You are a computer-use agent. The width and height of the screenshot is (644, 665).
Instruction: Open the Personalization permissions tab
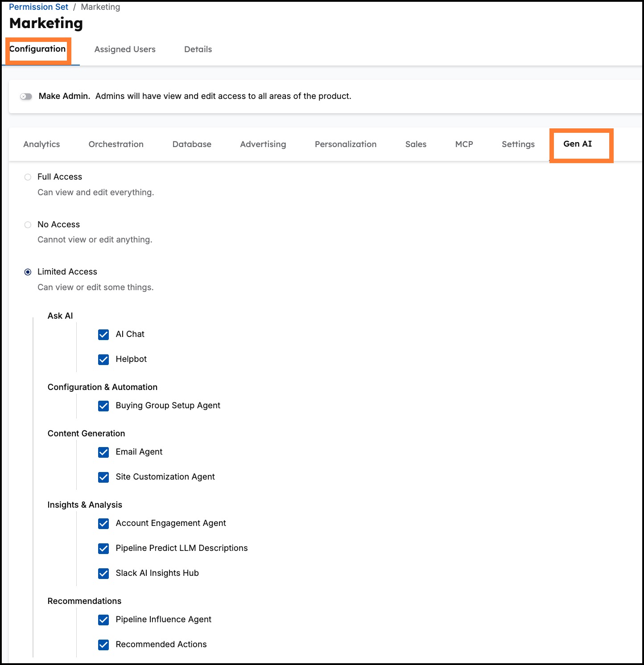(346, 144)
